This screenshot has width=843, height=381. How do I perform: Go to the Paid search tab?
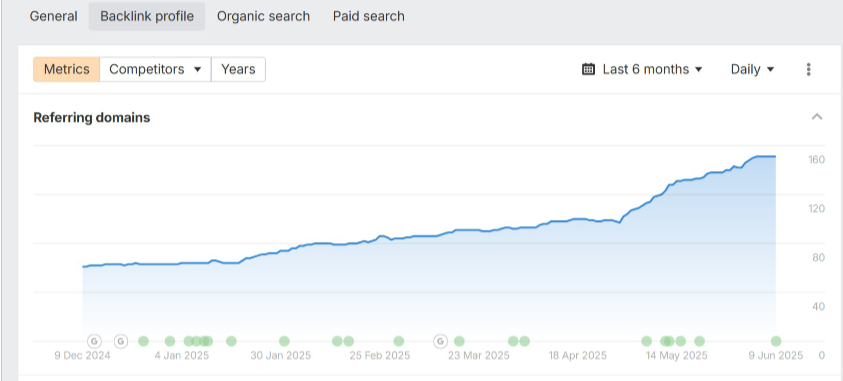pyautogui.click(x=369, y=16)
